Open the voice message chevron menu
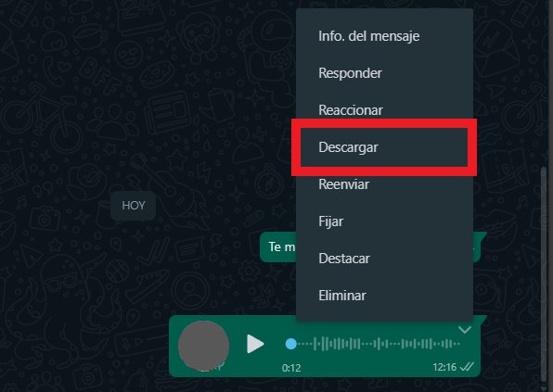Image resolution: width=553 pixels, height=392 pixels. pos(465,330)
